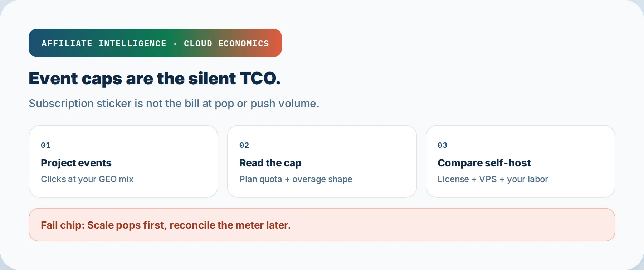Click CLOUD ECONOMICS in the gradient badge
Screen dimensions: 644x270
pyautogui.click(x=226, y=44)
